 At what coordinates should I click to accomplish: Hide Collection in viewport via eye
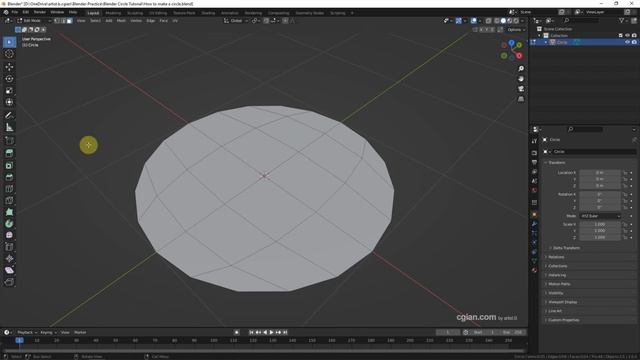point(627,36)
